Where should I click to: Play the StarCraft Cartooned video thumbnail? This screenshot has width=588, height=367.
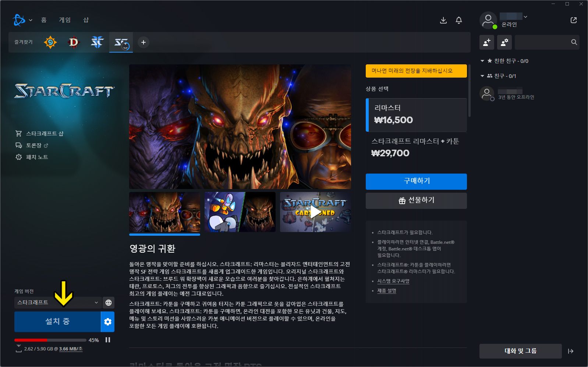(315, 212)
